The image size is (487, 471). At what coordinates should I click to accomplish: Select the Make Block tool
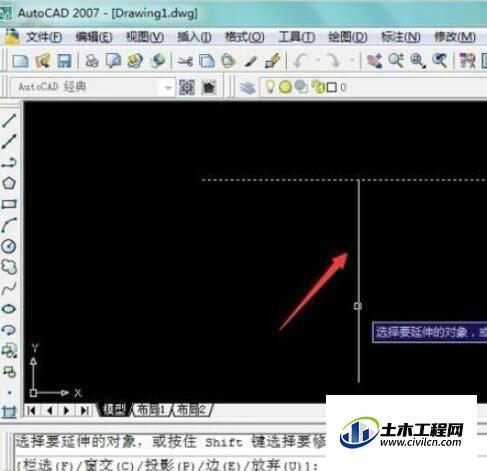9,371
